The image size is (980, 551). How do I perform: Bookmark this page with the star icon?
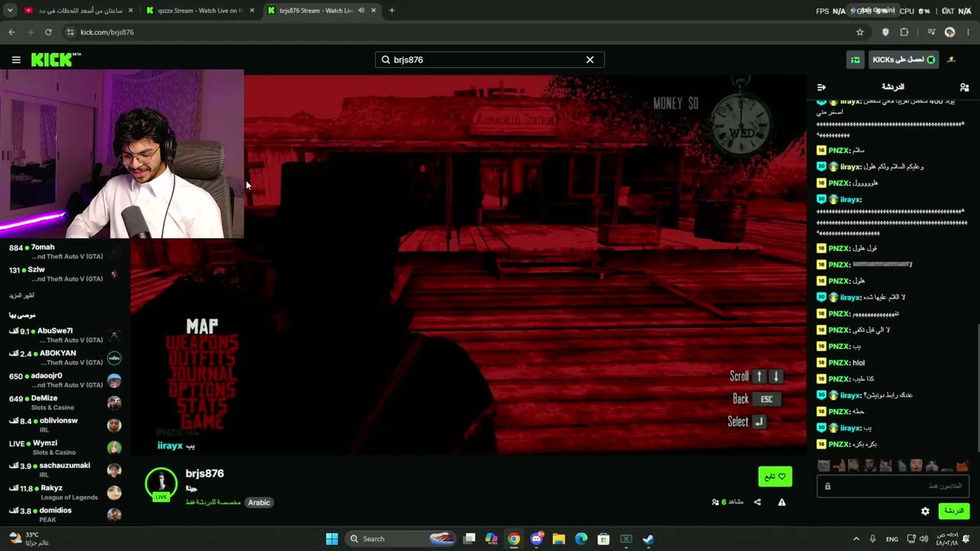[x=860, y=32]
